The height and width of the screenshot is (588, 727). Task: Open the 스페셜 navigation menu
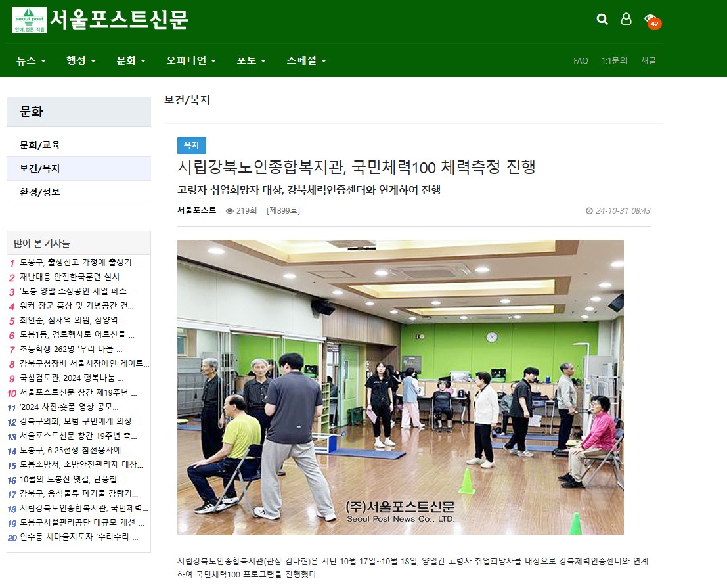pos(306,60)
